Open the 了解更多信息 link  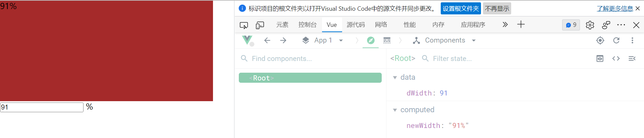coord(615,9)
